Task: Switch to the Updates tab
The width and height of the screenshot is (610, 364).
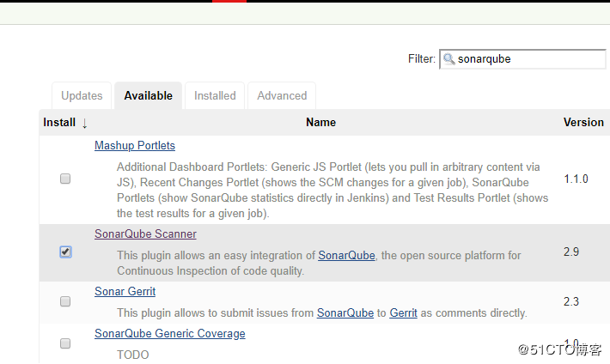Action: click(x=82, y=95)
